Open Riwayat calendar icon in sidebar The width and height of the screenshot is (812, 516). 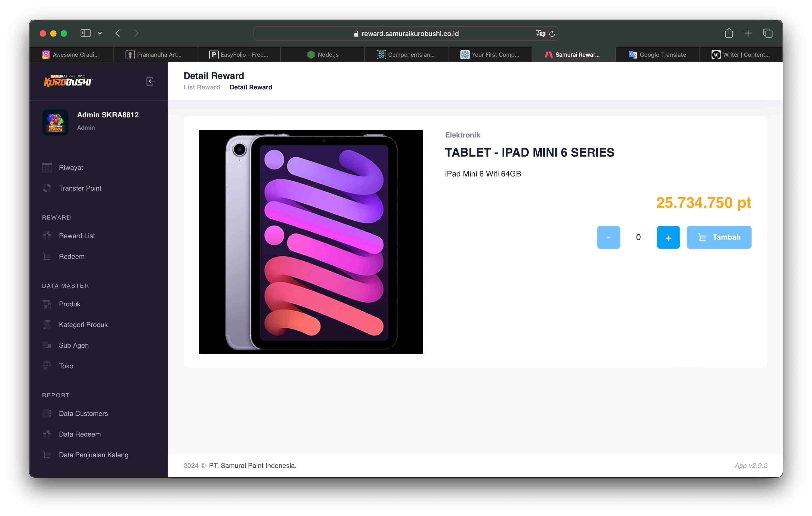47,168
